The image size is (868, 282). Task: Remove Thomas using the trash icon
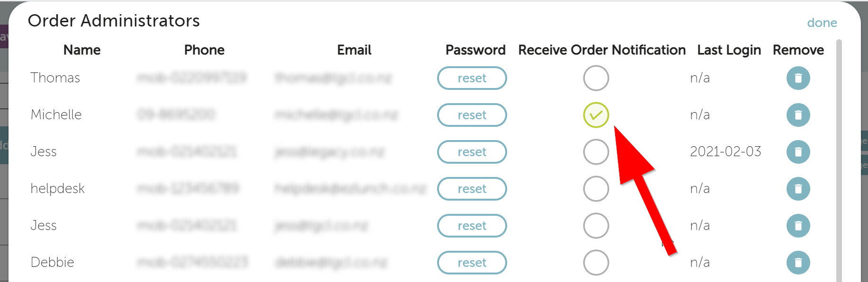[798, 78]
